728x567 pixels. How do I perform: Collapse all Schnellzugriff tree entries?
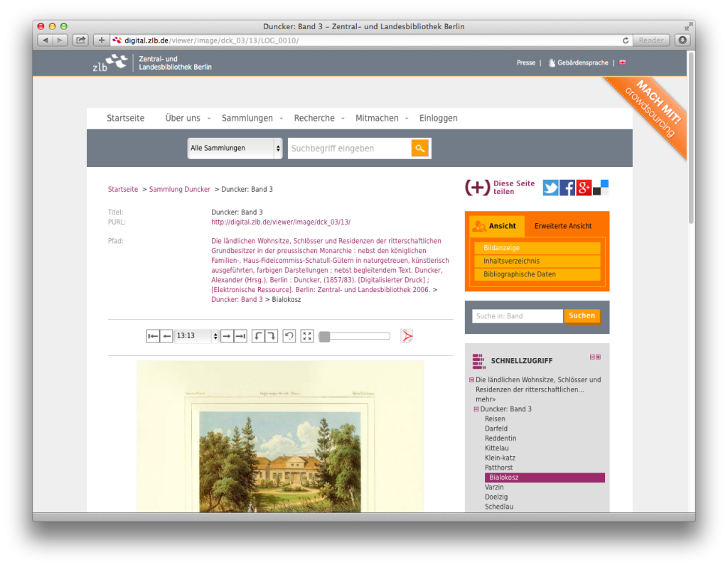592,357
